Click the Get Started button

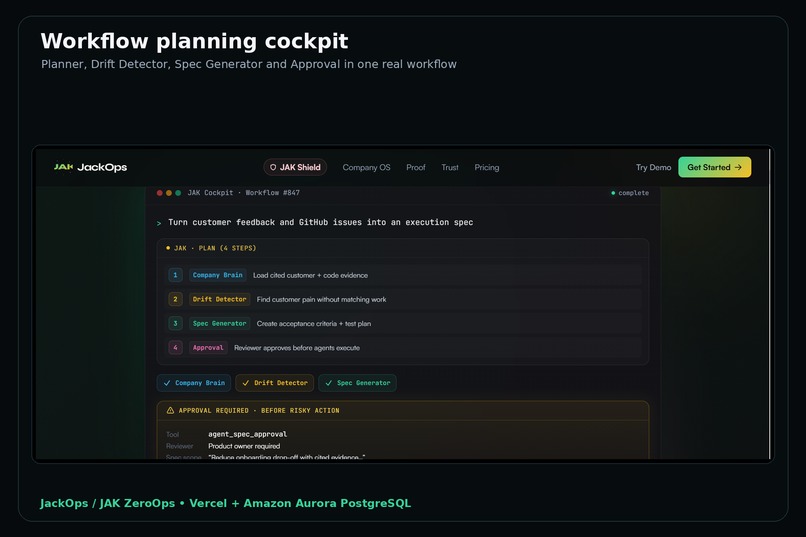715,167
